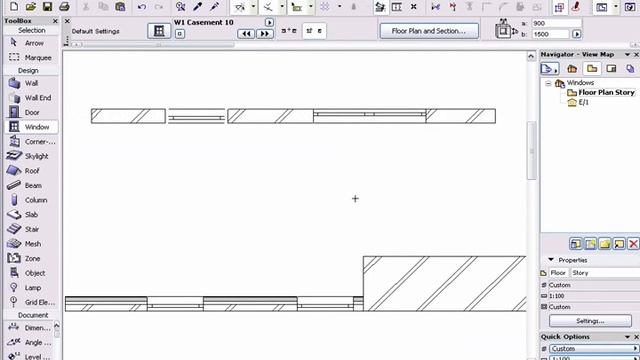Image resolution: width=640 pixels, height=360 pixels.
Task: Select the Skylight tool
Action: click(x=31, y=156)
